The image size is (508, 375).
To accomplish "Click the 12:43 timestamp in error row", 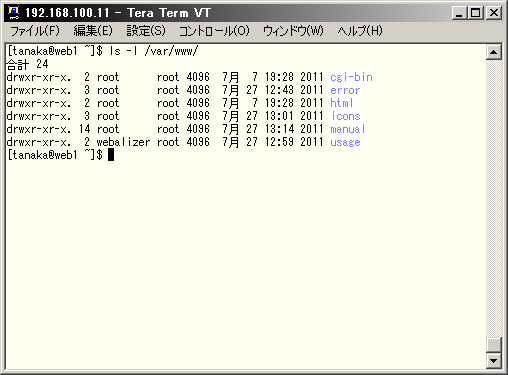I will click(279, 90).
